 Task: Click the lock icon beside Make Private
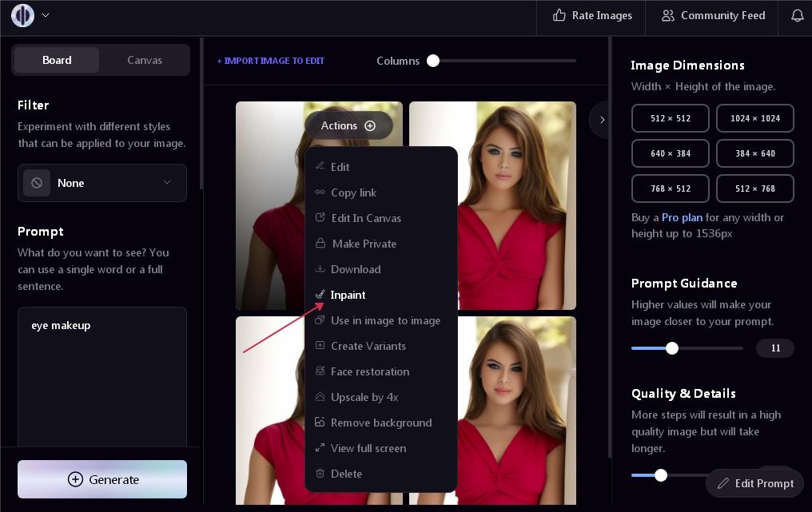[320, 244]
